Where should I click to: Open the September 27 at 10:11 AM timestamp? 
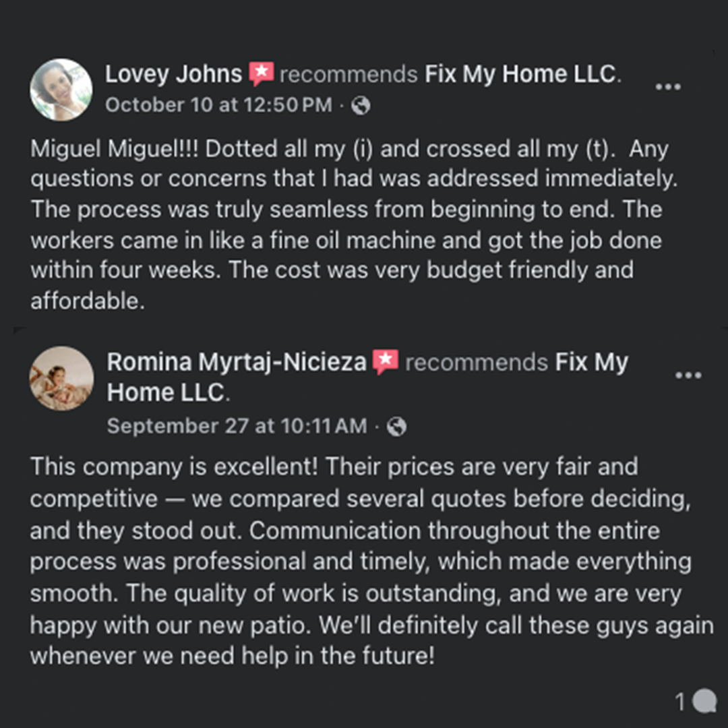[x=237, y=427]
